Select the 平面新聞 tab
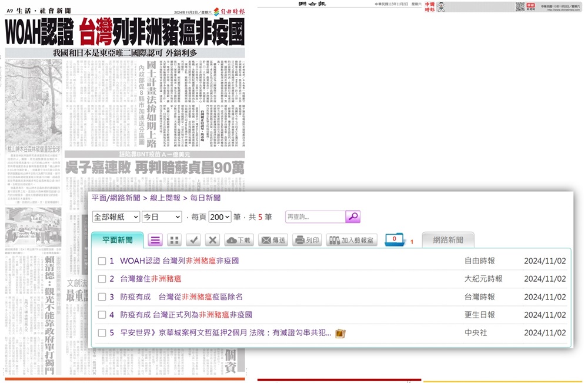 click(118, 240)
